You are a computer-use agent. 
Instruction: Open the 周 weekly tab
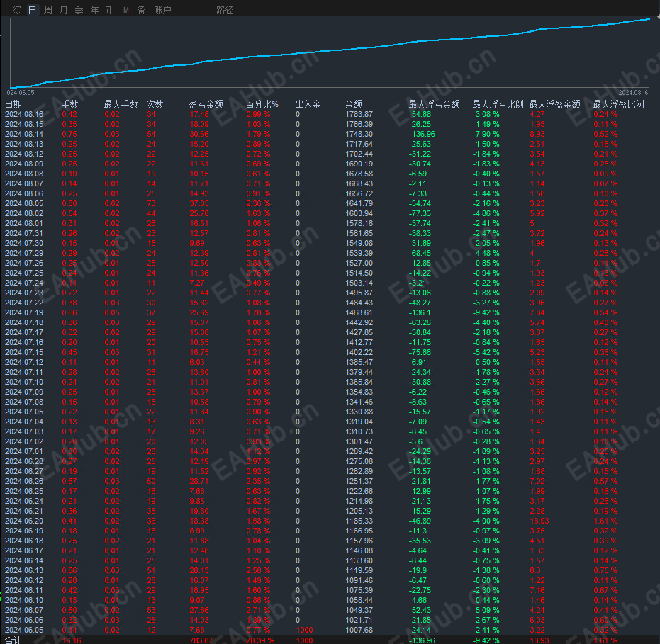pyautogui.click(x=48, y=10)
